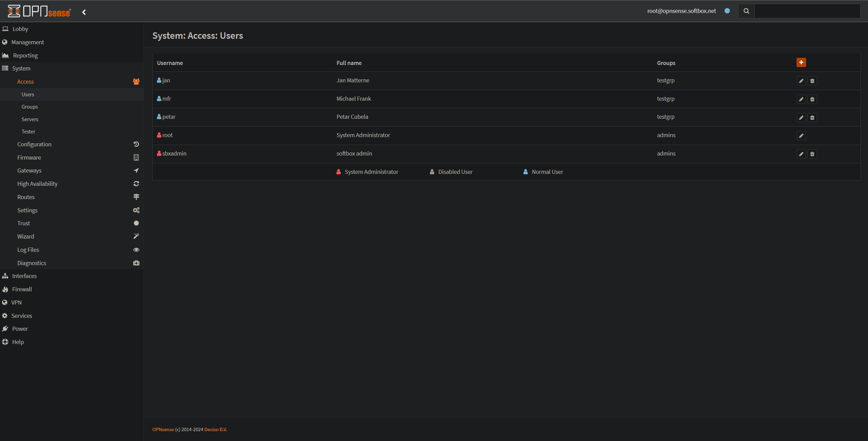Click the search magnifier icon
Image resolution: width=868 pixels, height=441 pixels.
(x=746, y=11)
